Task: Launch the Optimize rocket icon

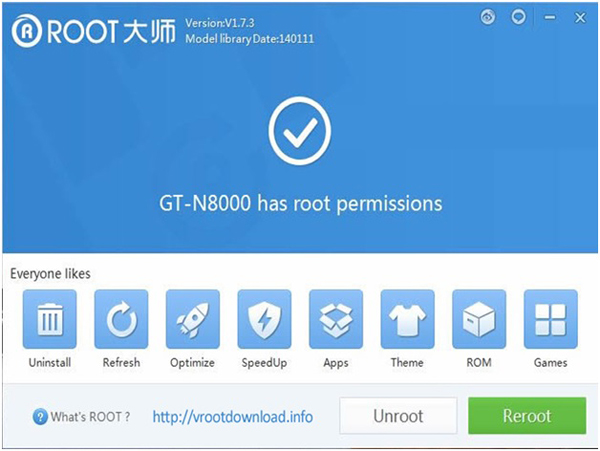Action: (193, 319)
